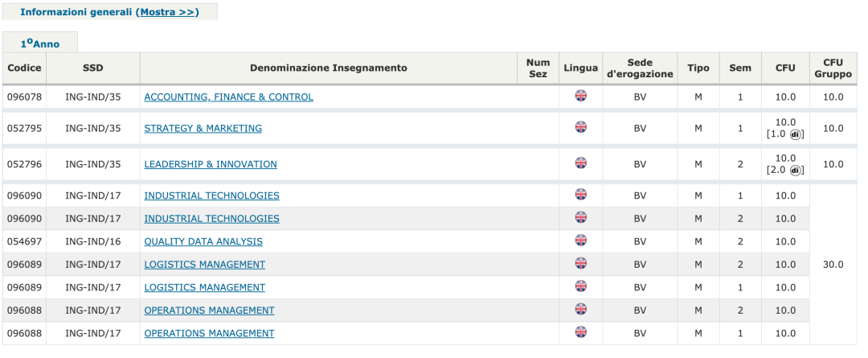Viewport: 868px width, 358px height.
Task: Select course code 096078
Action: click(24, 97)
